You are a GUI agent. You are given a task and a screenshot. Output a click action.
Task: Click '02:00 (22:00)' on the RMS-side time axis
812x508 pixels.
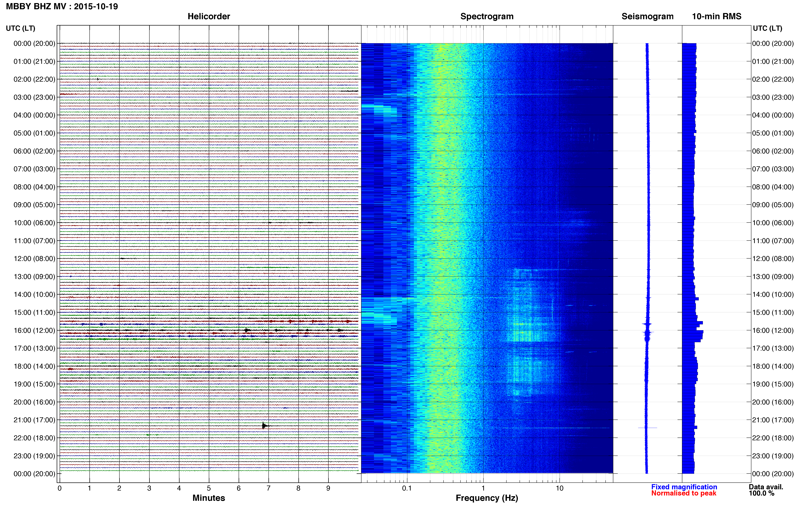pos(773,79)
